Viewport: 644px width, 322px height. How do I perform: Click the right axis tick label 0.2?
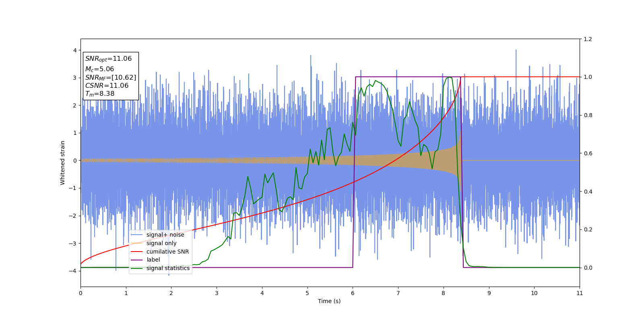pyautogui.click(x=588, y=229)
